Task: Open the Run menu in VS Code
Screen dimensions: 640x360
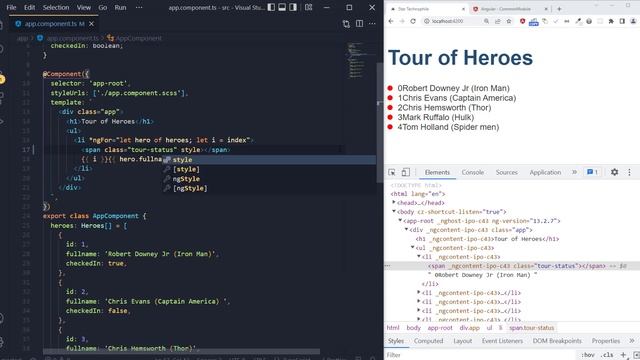Action: tap(120, 7)
